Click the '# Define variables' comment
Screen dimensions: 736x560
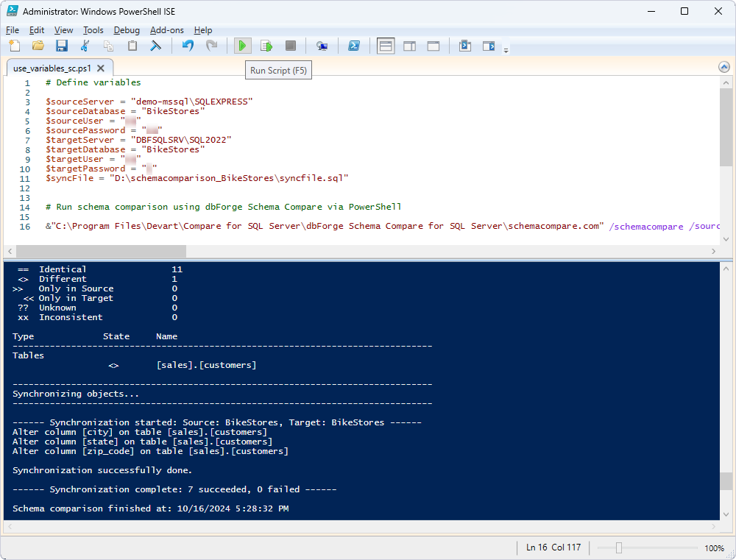point(93,82)
